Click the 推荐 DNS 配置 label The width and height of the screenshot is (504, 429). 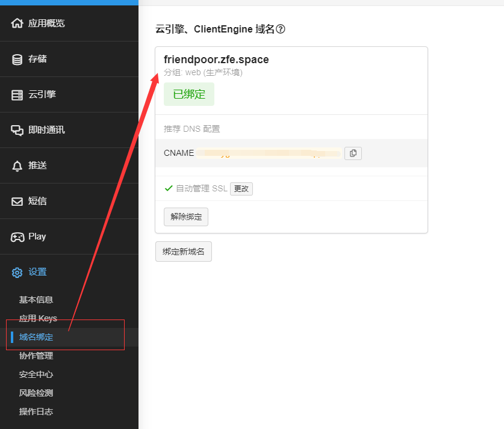point(192,129)
